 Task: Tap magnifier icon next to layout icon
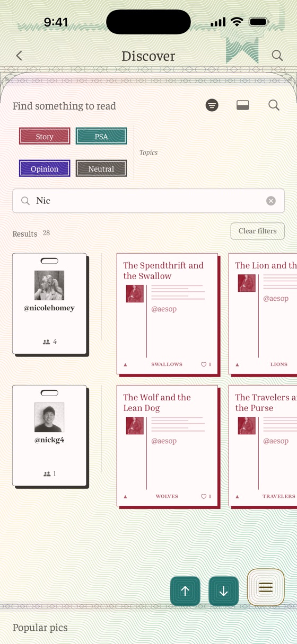pos(274,105)
